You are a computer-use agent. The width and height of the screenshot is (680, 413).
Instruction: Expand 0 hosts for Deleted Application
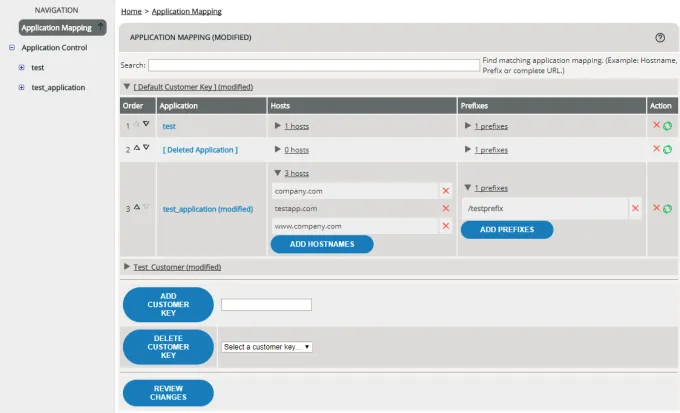[x=278, y=149]
